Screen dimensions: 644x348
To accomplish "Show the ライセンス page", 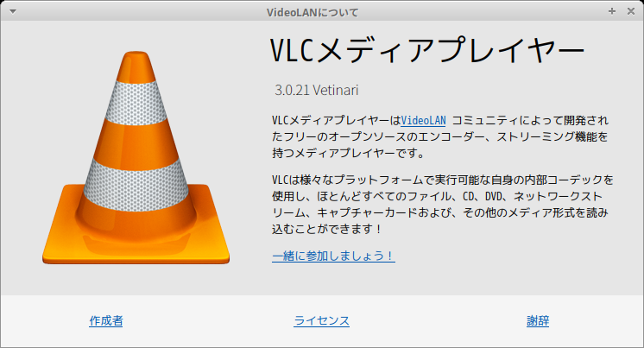I will point(322,321).
